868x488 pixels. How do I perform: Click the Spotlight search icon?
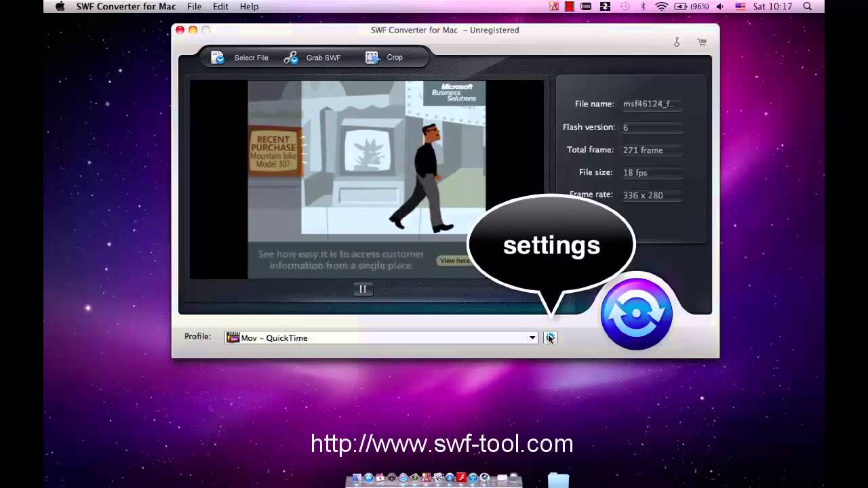pyautogui.click(x=808, y=6)
